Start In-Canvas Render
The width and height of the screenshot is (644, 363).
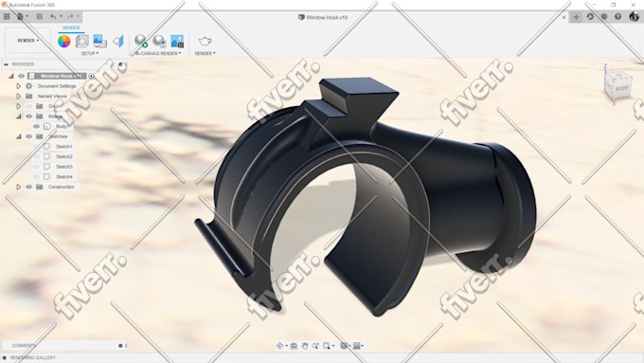tap(141, 41)
